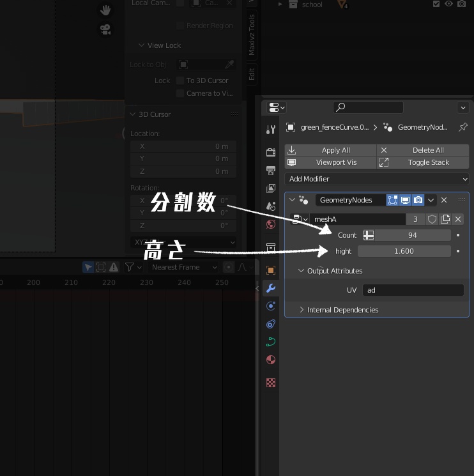The width and height of the screenshot is (474, 476).
Task: Open the properties editor type dropdown
Action: (277, 107)
